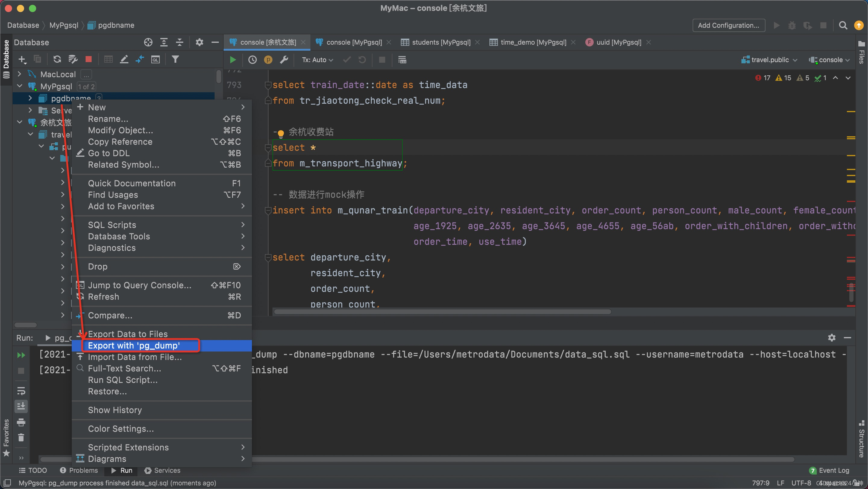Run the query with the green execute button
The width and height of the screenshot is (868, 489).
[x=232, y=60]
